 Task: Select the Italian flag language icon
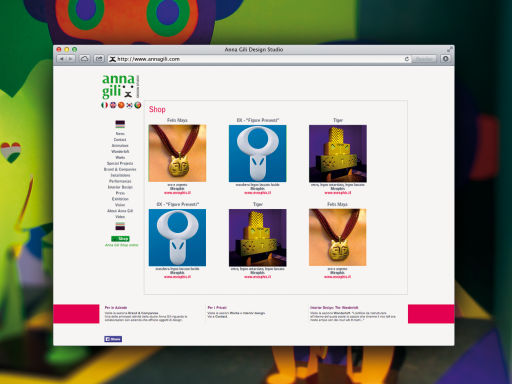click(x=104, y=105)
